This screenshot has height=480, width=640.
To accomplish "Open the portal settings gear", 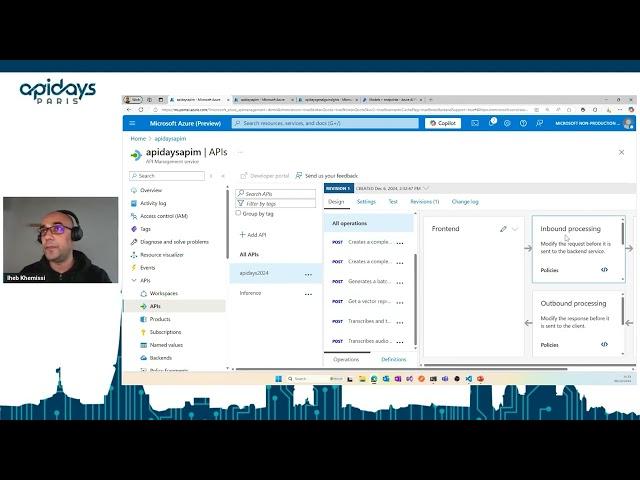I will point(507,123).
